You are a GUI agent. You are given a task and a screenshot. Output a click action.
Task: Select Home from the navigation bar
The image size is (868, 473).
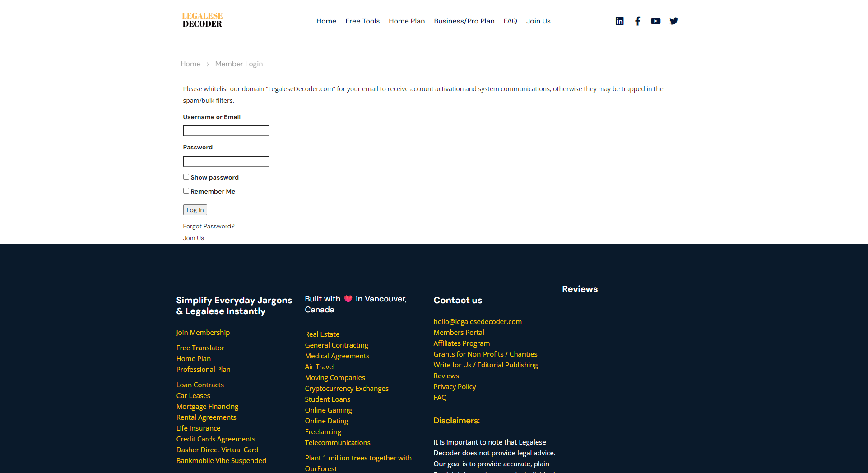[x=326, y=21]
